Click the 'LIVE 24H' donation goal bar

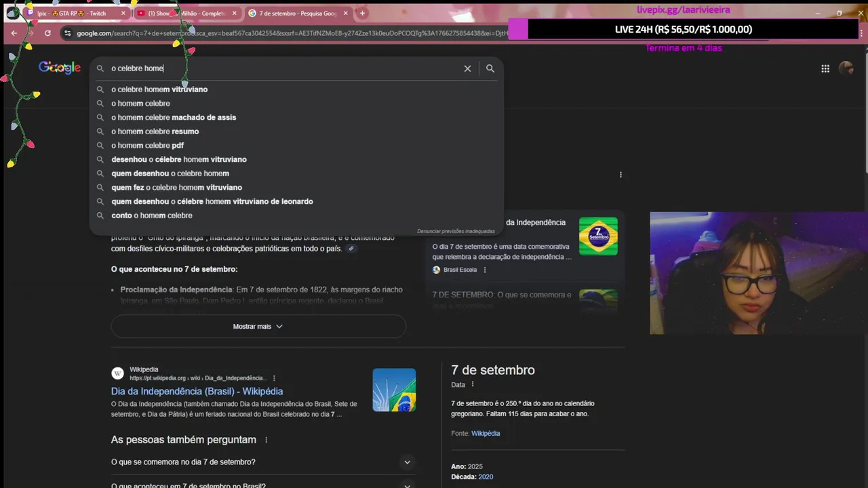pos(683,29)
